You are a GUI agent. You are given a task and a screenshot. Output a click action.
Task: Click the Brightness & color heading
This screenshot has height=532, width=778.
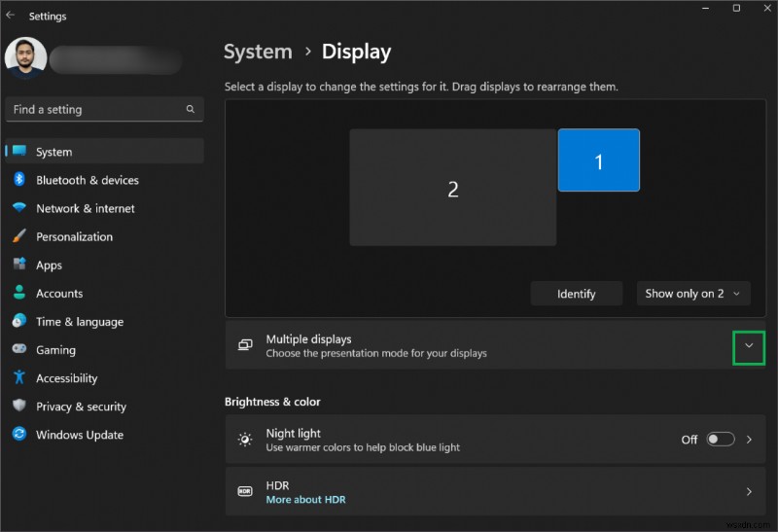272,402
